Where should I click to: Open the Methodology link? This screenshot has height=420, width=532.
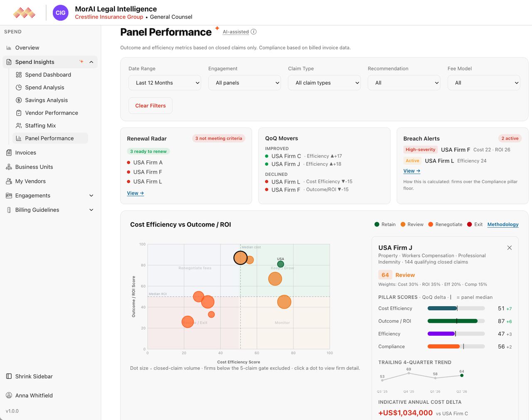(x=503, y=224)
